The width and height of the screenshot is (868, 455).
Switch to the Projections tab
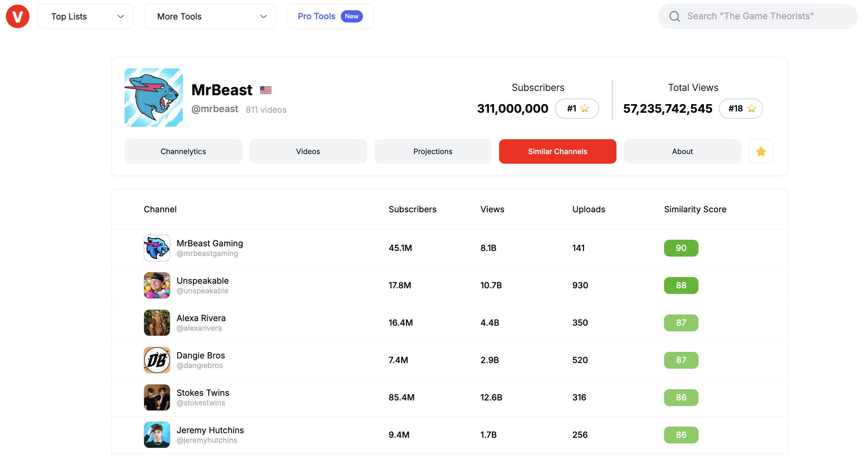433,151
